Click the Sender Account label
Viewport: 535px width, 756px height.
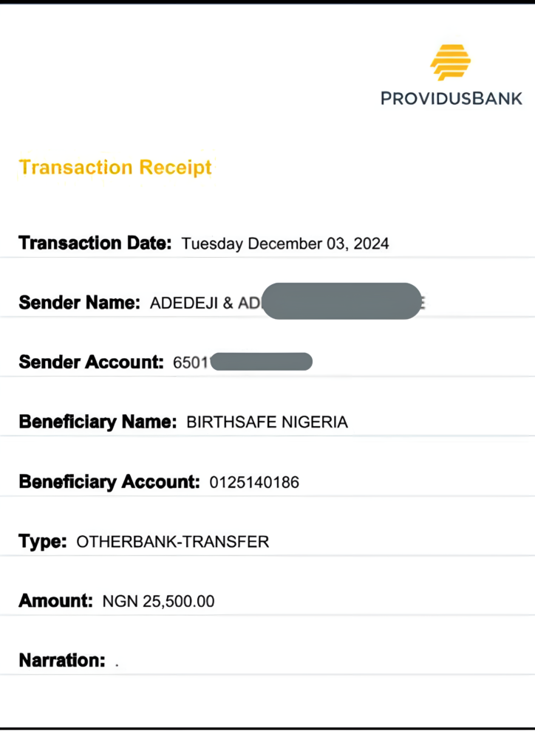pos(91,362)
